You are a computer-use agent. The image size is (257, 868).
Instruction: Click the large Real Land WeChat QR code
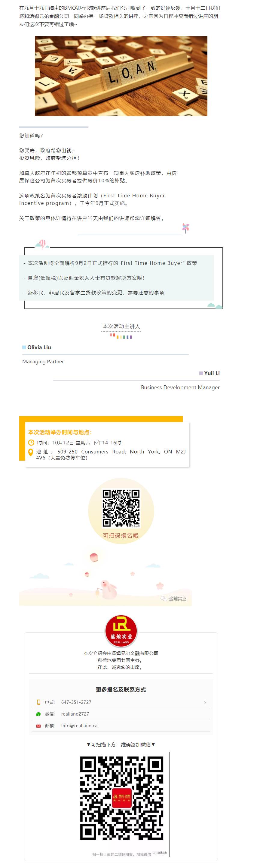(122, 797)
